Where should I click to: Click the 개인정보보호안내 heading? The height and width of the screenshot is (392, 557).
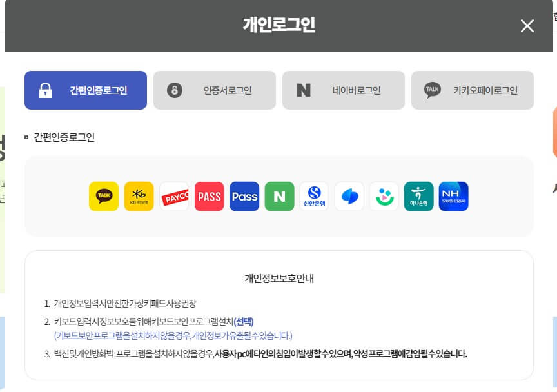[278, 279]
